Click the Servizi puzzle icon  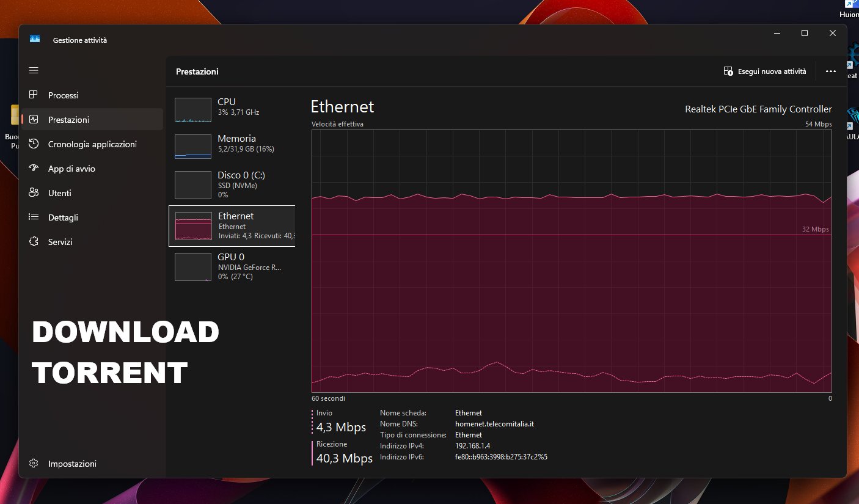coord(34,242)
